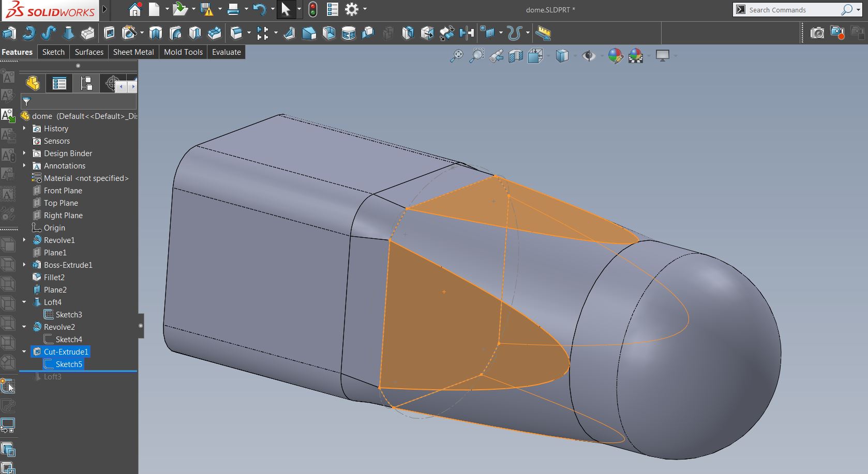Click Zoom to Area magnifier icon

click(x=476, y=56)
